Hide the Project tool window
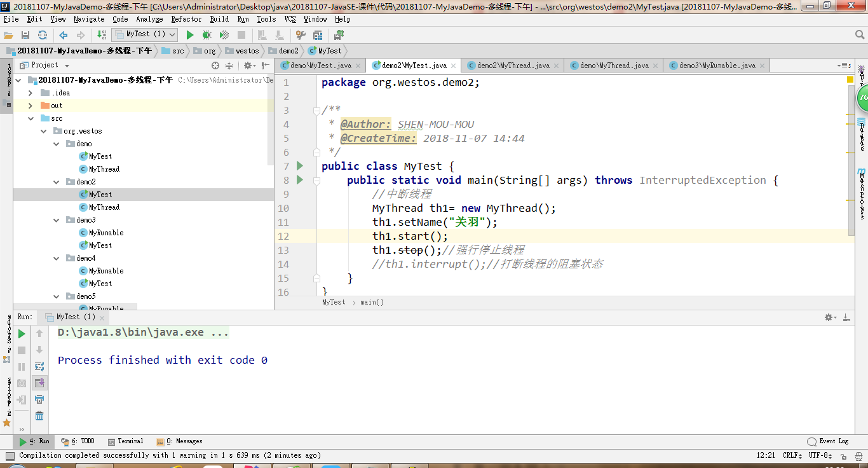 tap(264, 65)
